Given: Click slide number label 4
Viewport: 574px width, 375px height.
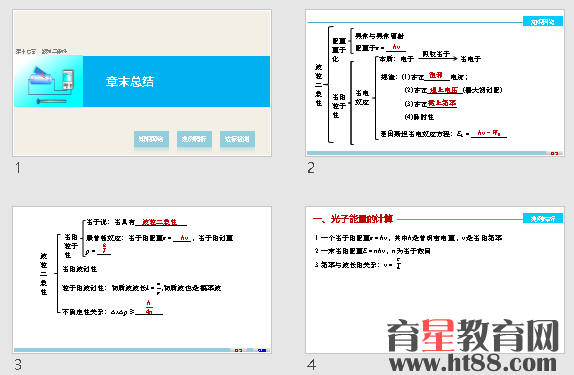Looking at the screenshot, I should pyautogui.click(x=311, y=365).
